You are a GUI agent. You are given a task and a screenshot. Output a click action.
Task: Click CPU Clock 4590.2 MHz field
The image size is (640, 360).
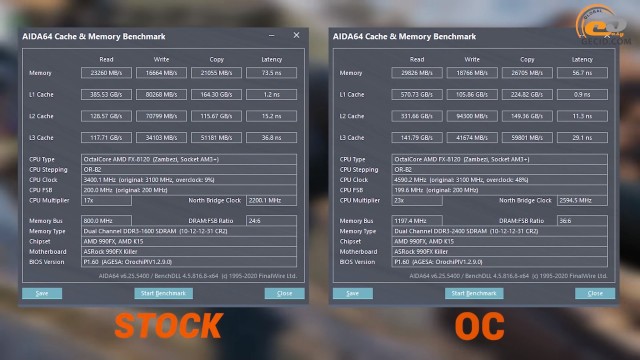pyautogui.click(x=499, y=180)
